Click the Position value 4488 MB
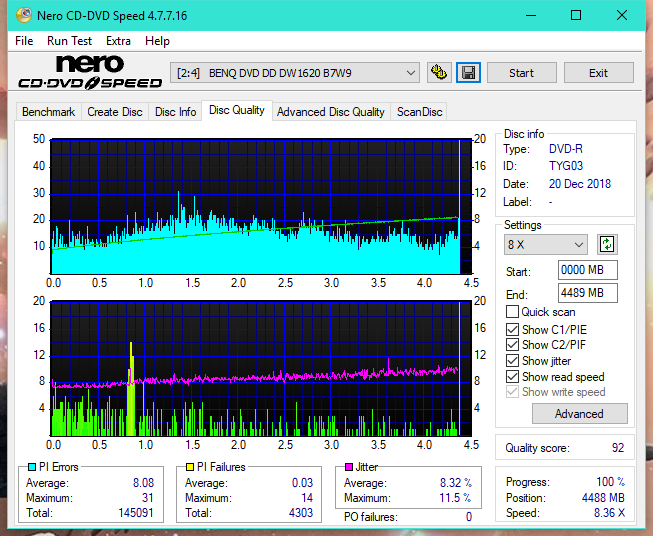The height and width of the screenshot is (536, 653). pyautogui.click(x=603, y=498)
